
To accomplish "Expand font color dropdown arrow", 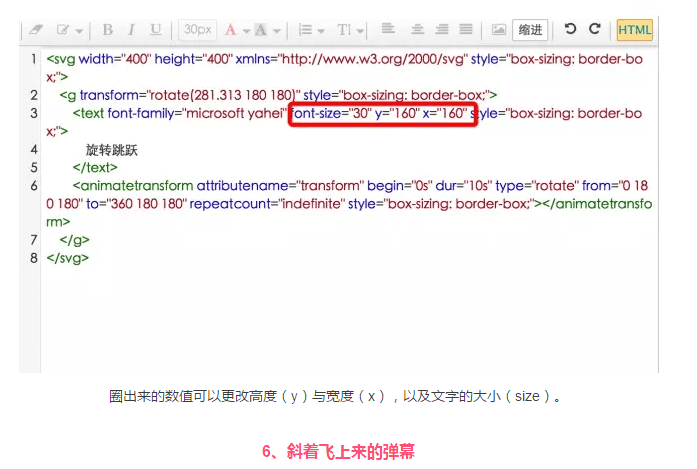I will (245, 31).
